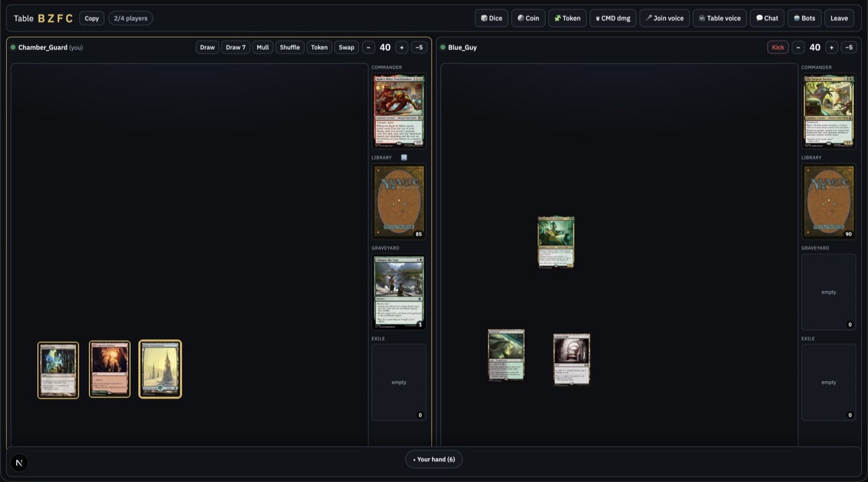Leave the table
Viewport: 868px width, 482px height.
click(x=839, y=18)
